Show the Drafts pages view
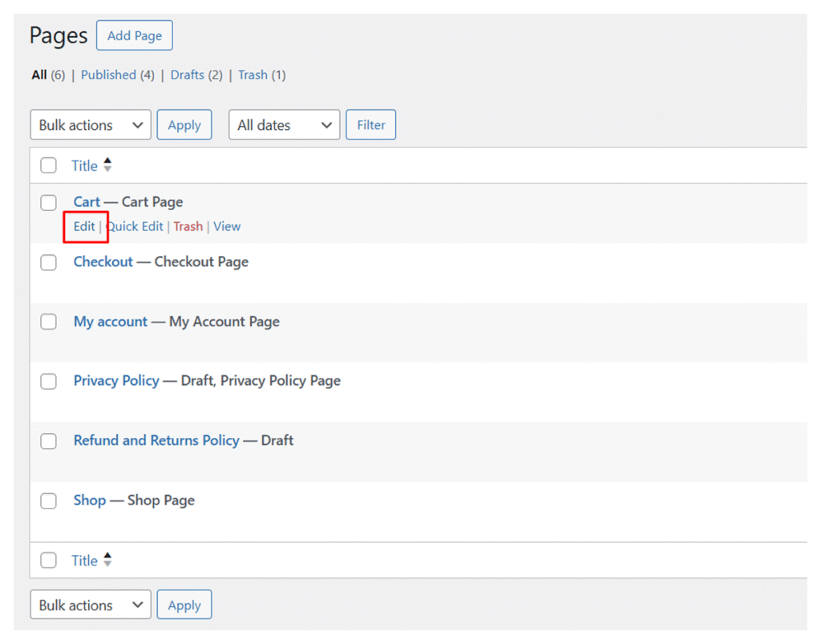 click(x=187, y=75)
